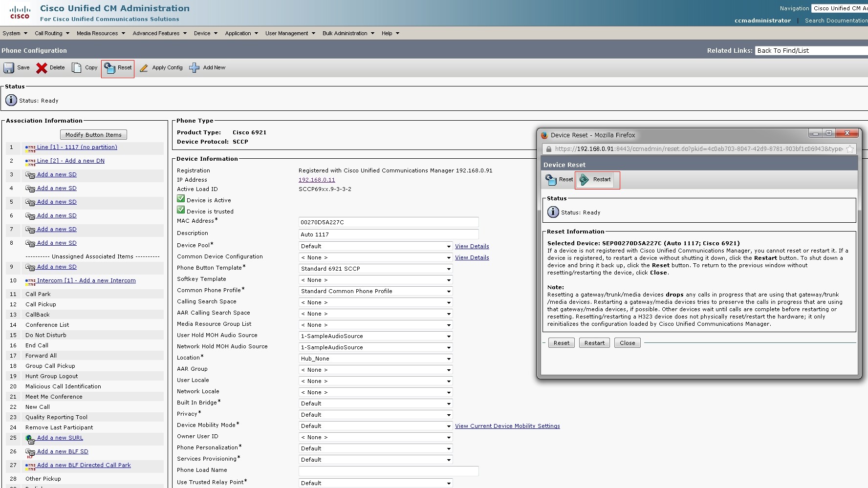
Task: Click the Firefox icon in Device Reset titlebar
Action: tap(544, 135)
